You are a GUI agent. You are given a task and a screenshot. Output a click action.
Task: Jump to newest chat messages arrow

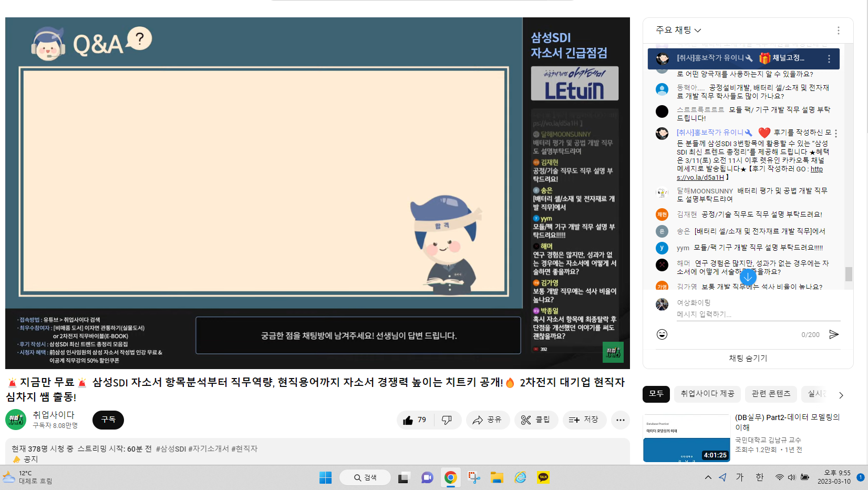(748, 277)
